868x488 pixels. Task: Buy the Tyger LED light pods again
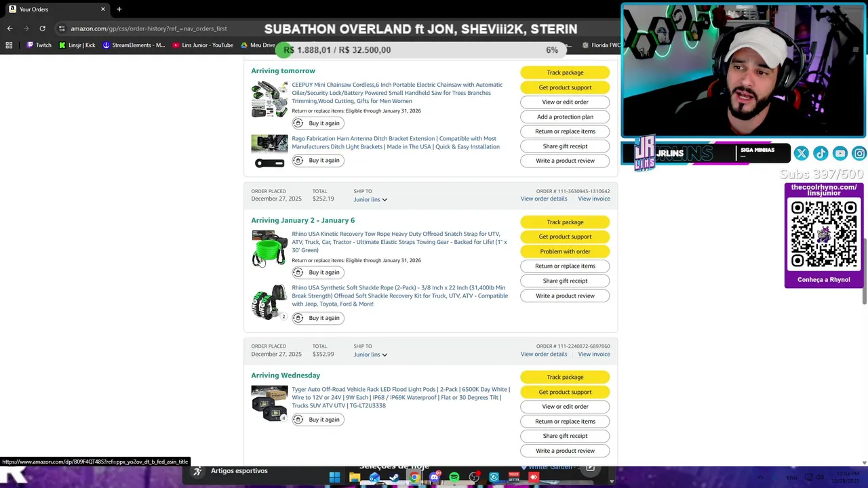(318, 420)
